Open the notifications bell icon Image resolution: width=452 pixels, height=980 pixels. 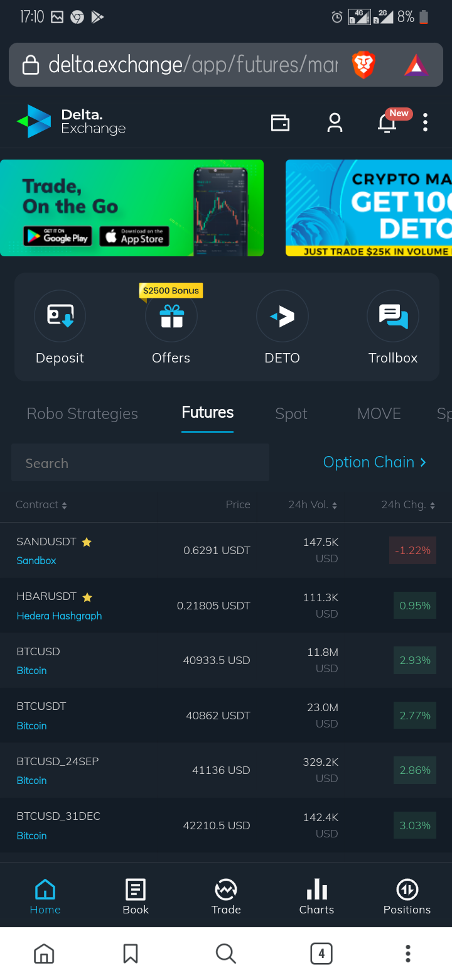click(x=387, y=123)
